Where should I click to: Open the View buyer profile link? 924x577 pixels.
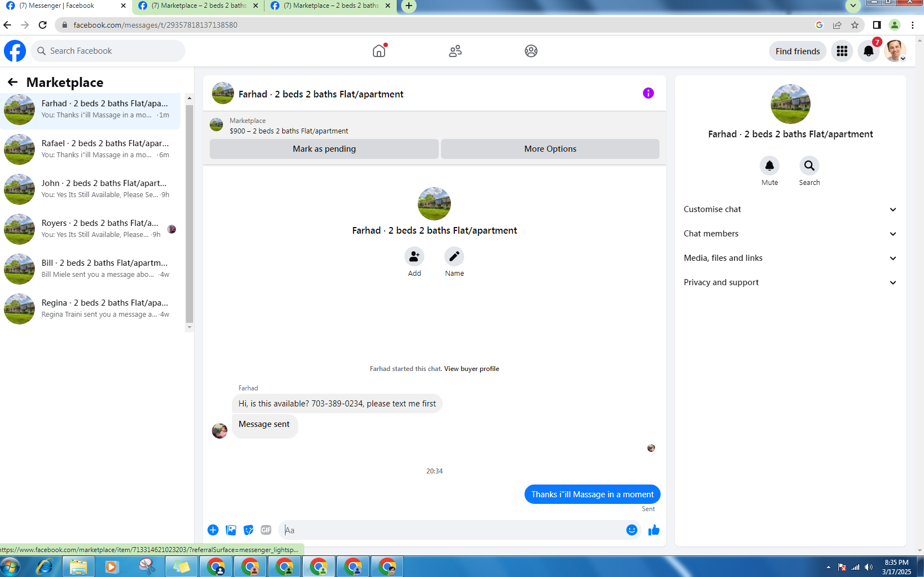[x=471, y=369]
